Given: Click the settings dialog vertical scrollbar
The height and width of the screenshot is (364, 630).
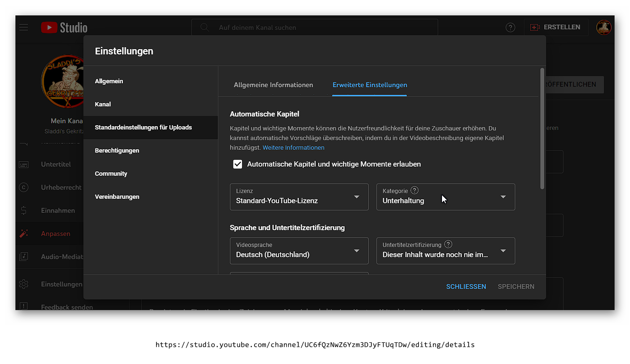Looking at the screenshot, I should pos(542,128).
